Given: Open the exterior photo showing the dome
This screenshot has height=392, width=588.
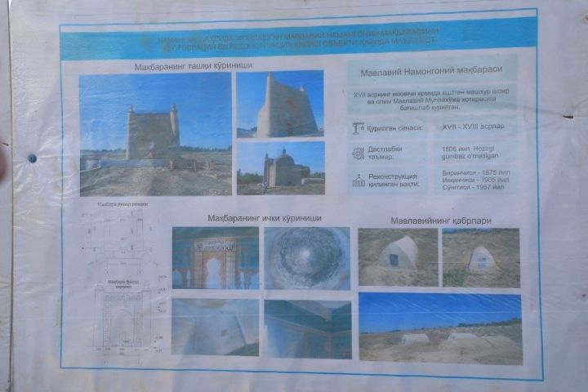Looking at the screenshot, I should coord(281,168).
